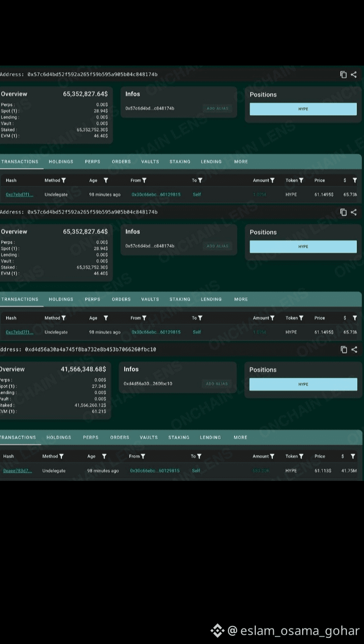Open HYPE position under the 41,566,348.68$ account
This screenshot has height=644, width=364.
303,384
